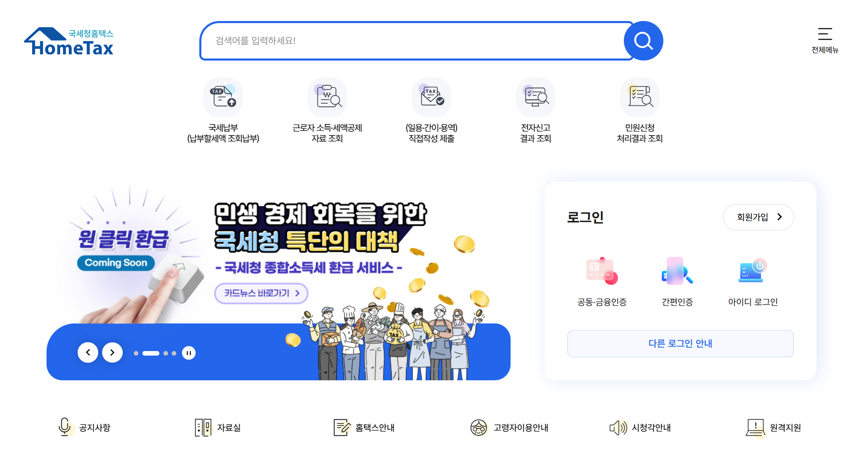Select the 직접작성 제출 TAX envelope icon

[x=432, y=97]
